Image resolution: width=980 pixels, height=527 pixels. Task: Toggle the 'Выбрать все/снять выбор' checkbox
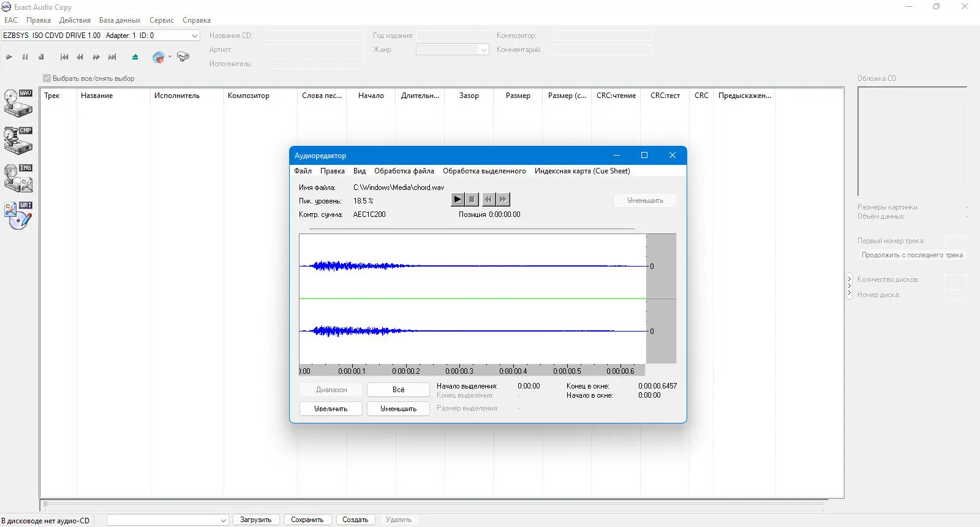coord(47,78)
